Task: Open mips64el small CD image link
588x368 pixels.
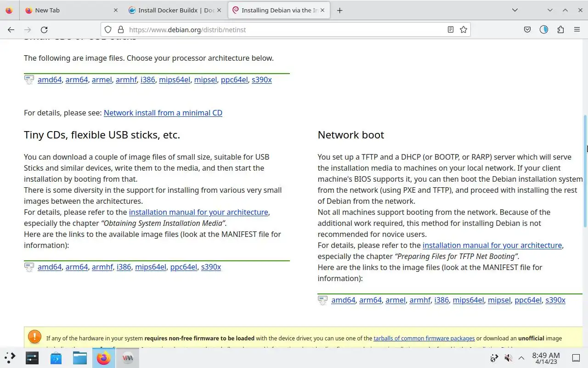Action: (x=175, y=80)
